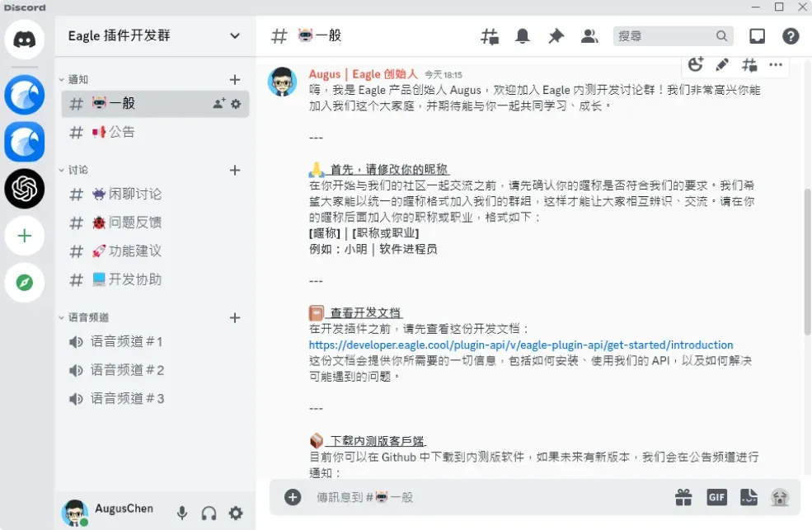Attach file with plus button
The width and height of the screenshot is (812, 530).
293,497
